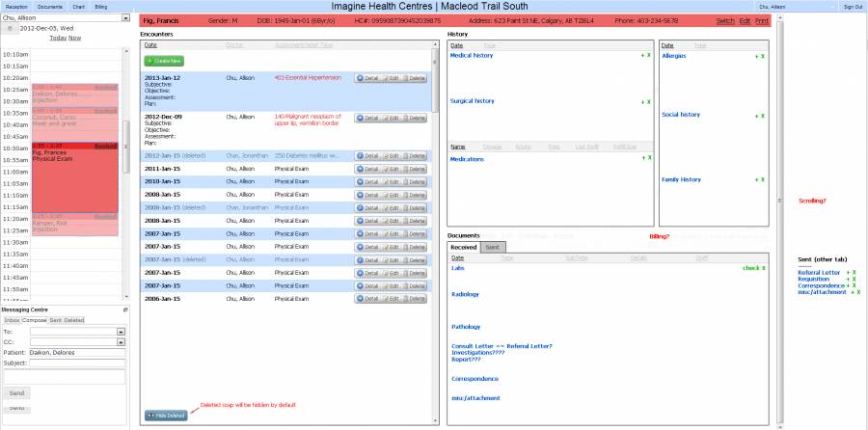This screenshot has height=430, width=868.
Task: Edit the 2012-Dec-09 malignant neoplasm encounter
Action: (x=391, y=118)
